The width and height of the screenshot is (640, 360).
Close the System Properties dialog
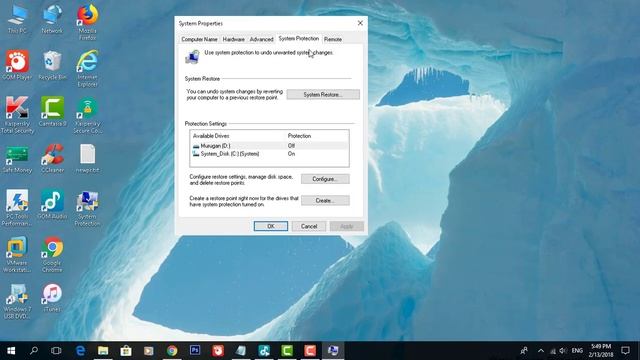click(x=360, y=23)
